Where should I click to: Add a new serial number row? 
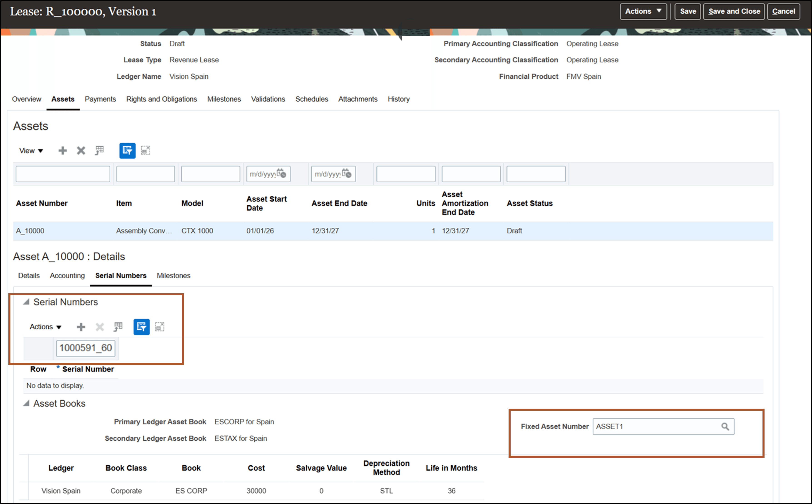click(x=81, y=327)
